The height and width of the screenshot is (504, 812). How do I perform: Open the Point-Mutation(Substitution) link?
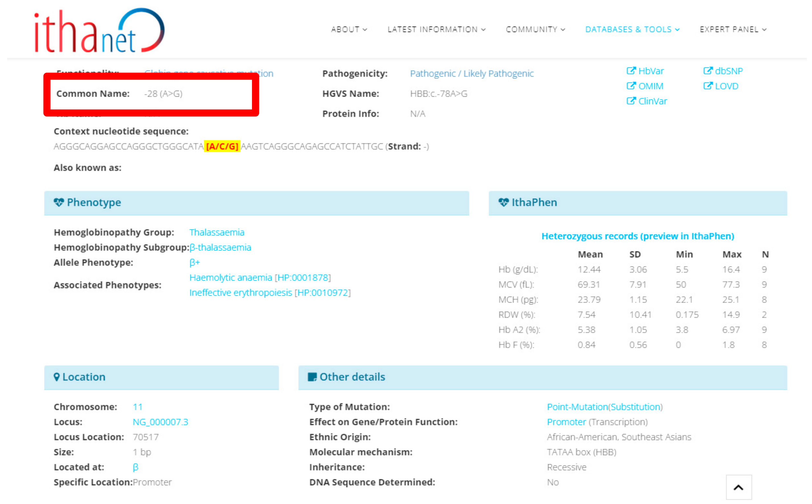604,407
